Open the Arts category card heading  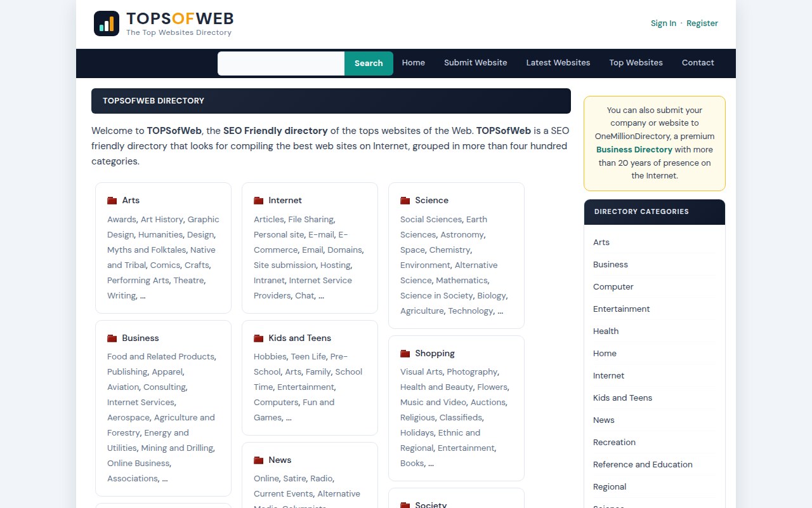click(131, 201)
